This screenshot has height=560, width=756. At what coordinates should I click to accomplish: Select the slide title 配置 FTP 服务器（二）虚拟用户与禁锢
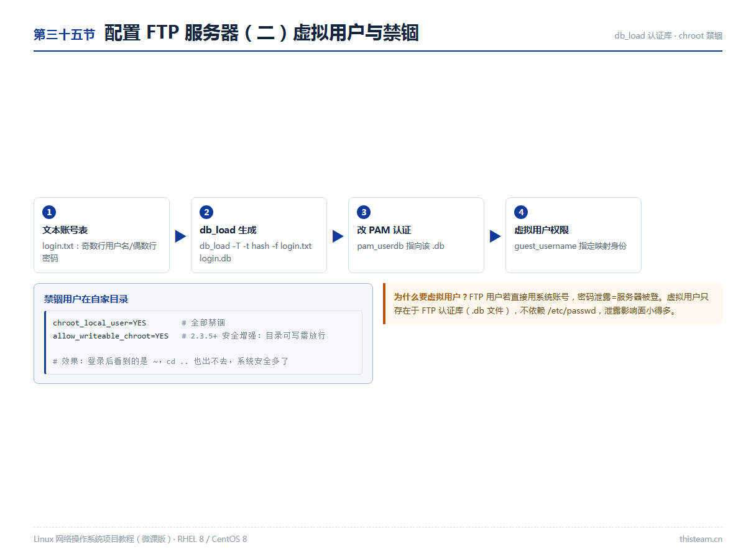pyautogui.click(x=261, y=33)
